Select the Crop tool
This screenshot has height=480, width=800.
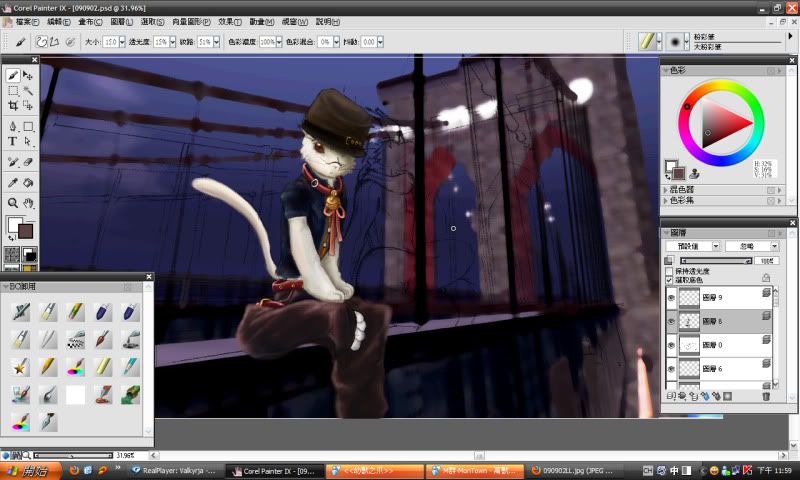pyautogui.click(x=13, y=106)
